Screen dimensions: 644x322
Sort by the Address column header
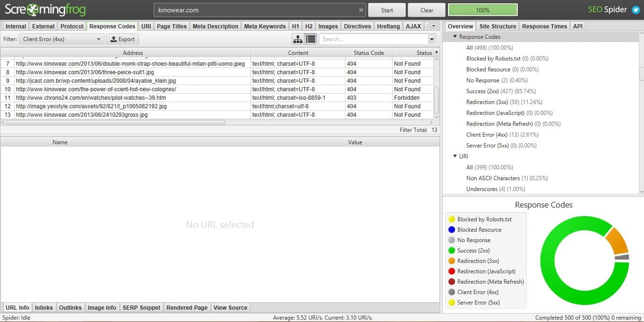[x=133, y=53]
